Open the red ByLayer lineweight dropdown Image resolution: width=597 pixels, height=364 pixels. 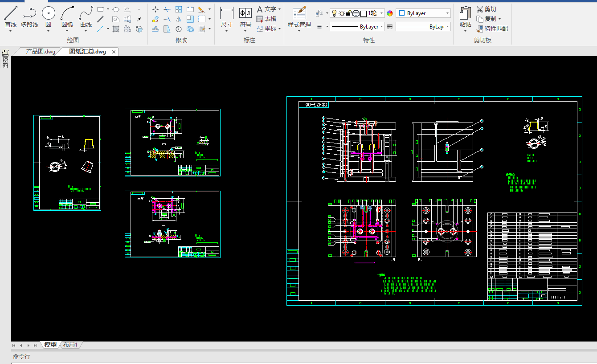(x=423, y=27)
